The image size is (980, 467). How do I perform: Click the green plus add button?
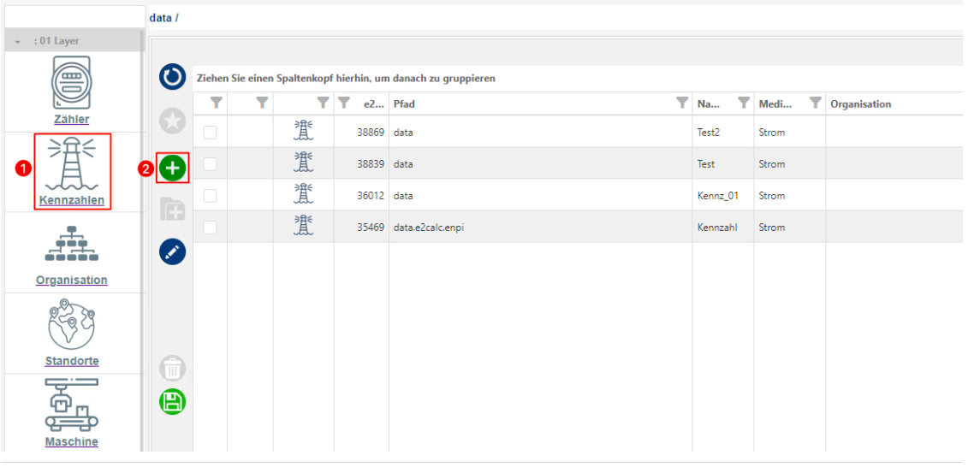click(x=173, y=168)
